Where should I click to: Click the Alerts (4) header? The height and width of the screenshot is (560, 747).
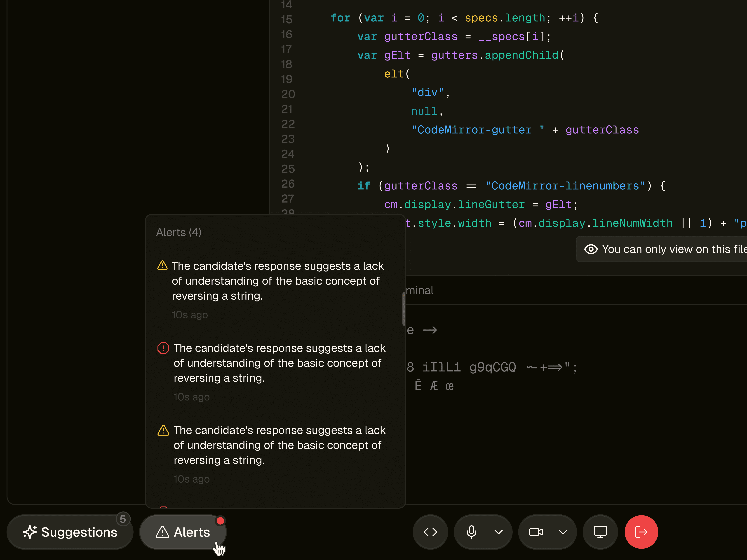click(179, 232)
